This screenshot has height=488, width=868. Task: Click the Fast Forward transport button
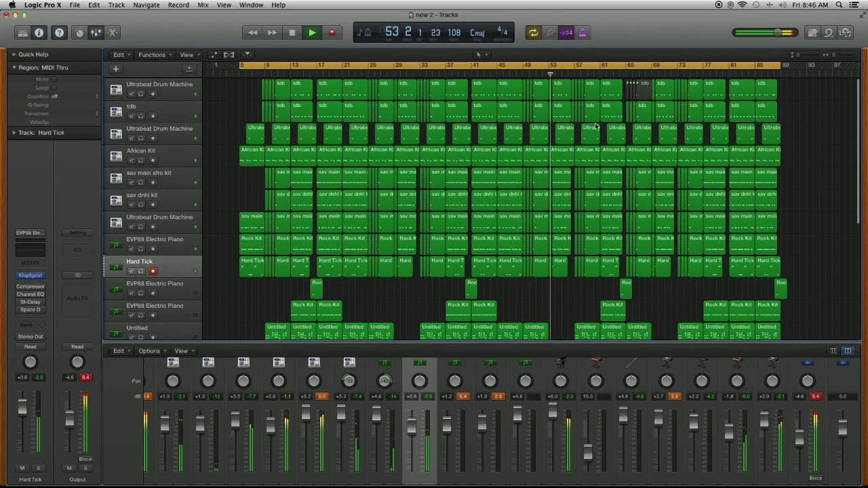[x=272, y=33]
